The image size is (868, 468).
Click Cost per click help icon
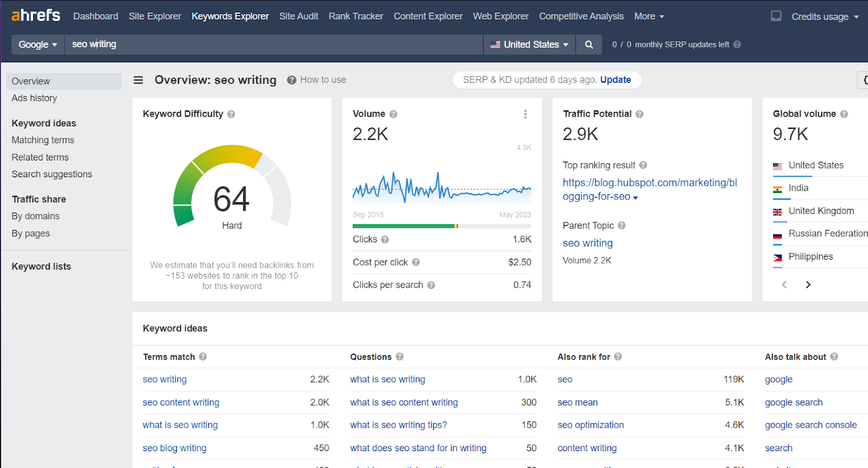[416, 262]
